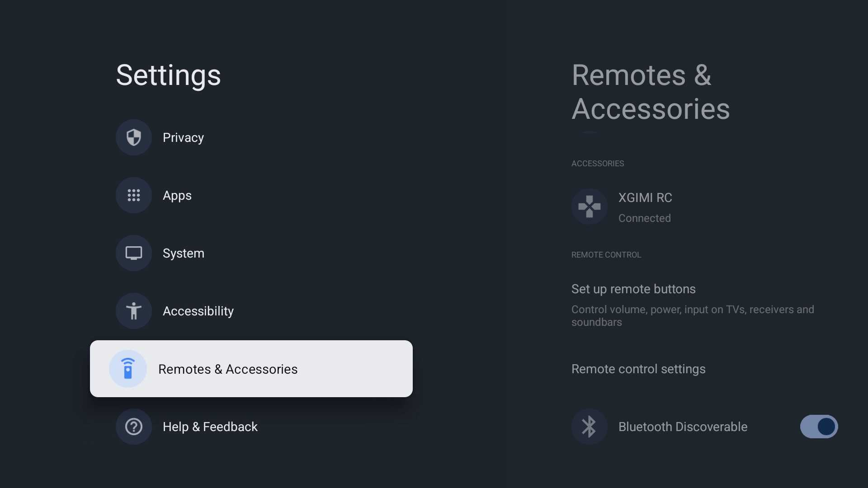This screenshot has height=488, width=868.
Task: Click the Apps grid icon
Action: click(134, 195)
